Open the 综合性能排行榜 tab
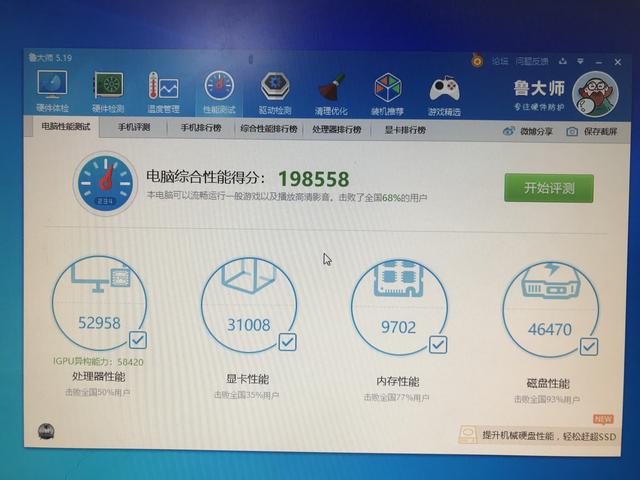640x480 pixels. point(269,129)
